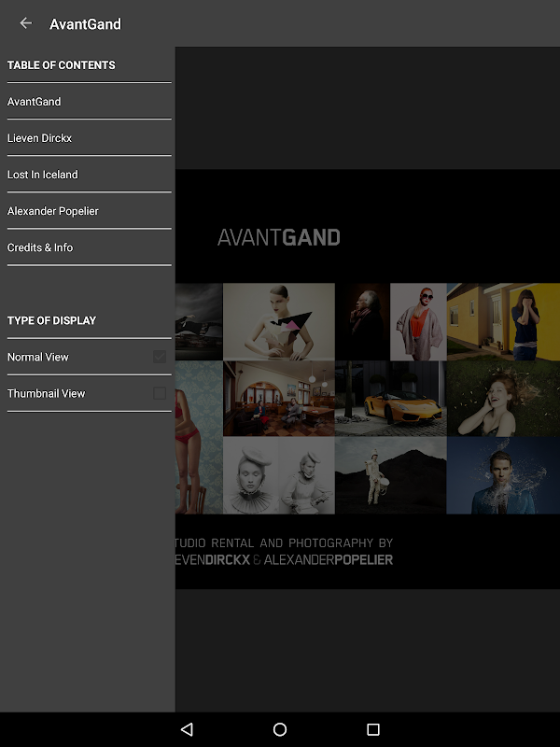Screen dimensions: 560x747
Task: Tap the AvantGand title in the top bar
Action: (85, 24)
